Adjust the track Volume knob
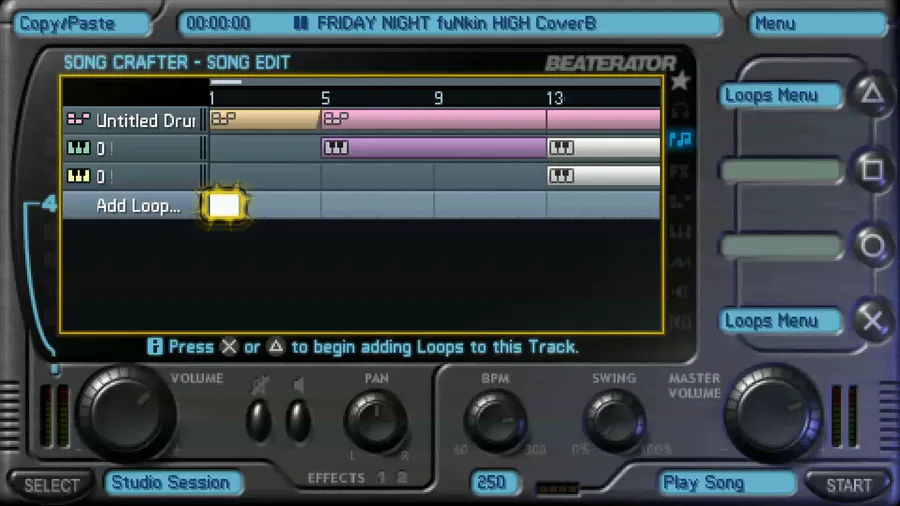 coord(125,412)
